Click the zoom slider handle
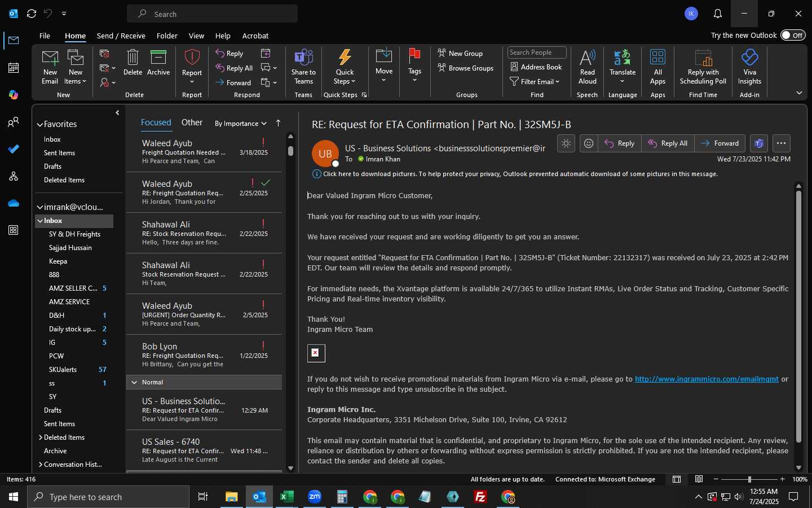Viewport: 812px width, 508px height. click(x=749, y=479)
